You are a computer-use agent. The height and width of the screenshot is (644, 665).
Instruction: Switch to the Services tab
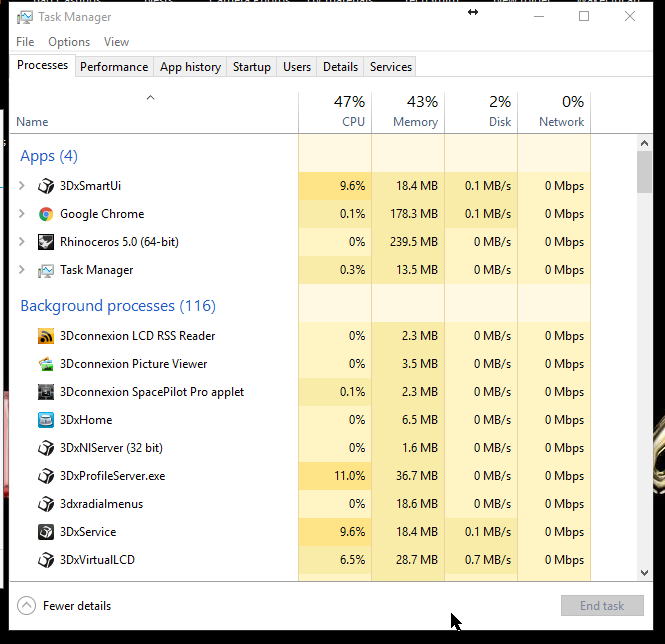coord(391,67)
